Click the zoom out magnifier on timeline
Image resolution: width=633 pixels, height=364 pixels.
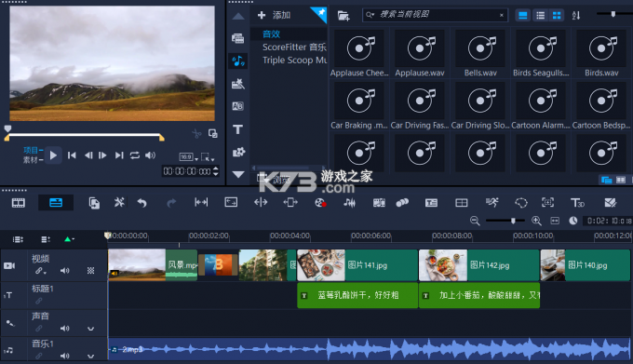(475, 221)
